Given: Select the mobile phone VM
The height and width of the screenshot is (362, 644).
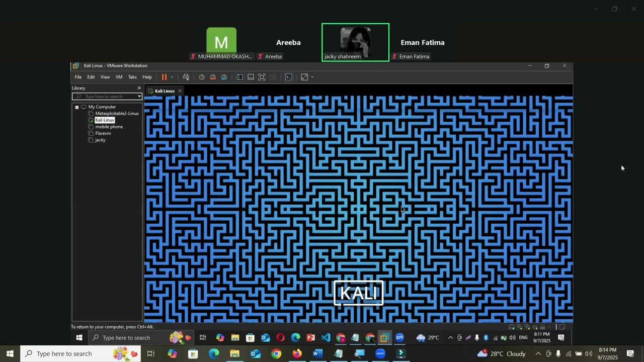Looking at the screenshot, I should 109,127.
